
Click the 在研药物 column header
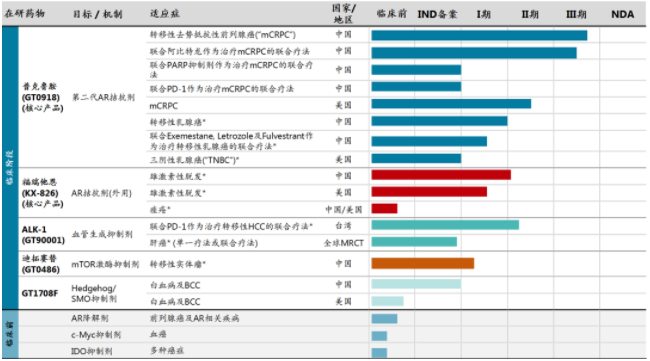click(x=24, y=14)
